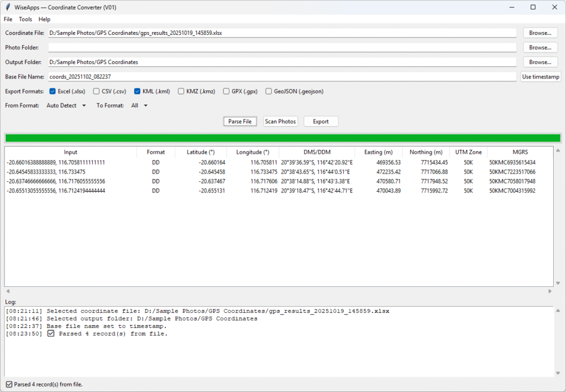This screenshot has width=566, height=392.
Task: Click the green progress bar
Action: pyautogui.click(x=283, y=137)
